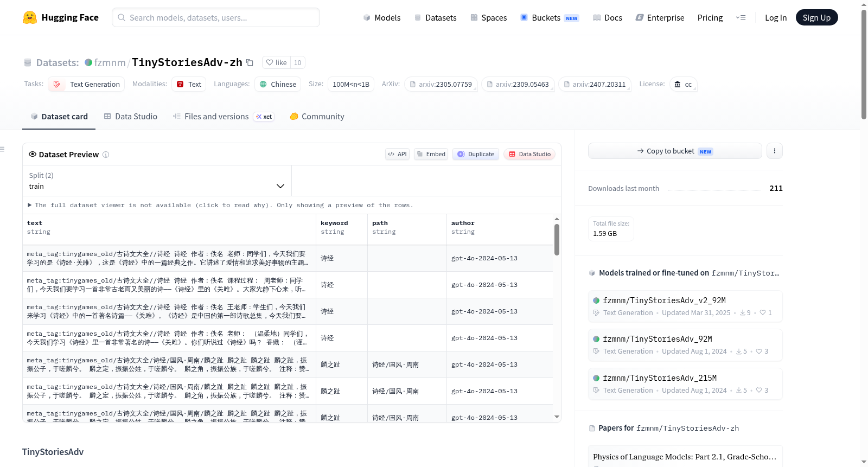Click the first row's 诗经 keyword cell

click(342, 258)
